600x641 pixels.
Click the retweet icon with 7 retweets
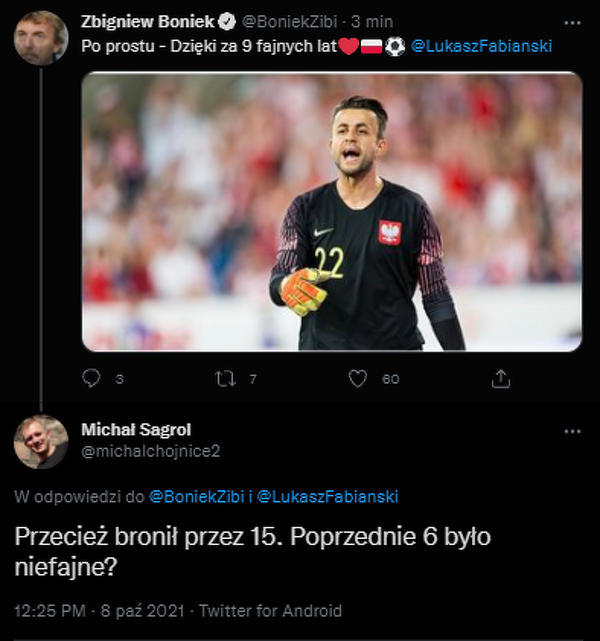[227, 379]
